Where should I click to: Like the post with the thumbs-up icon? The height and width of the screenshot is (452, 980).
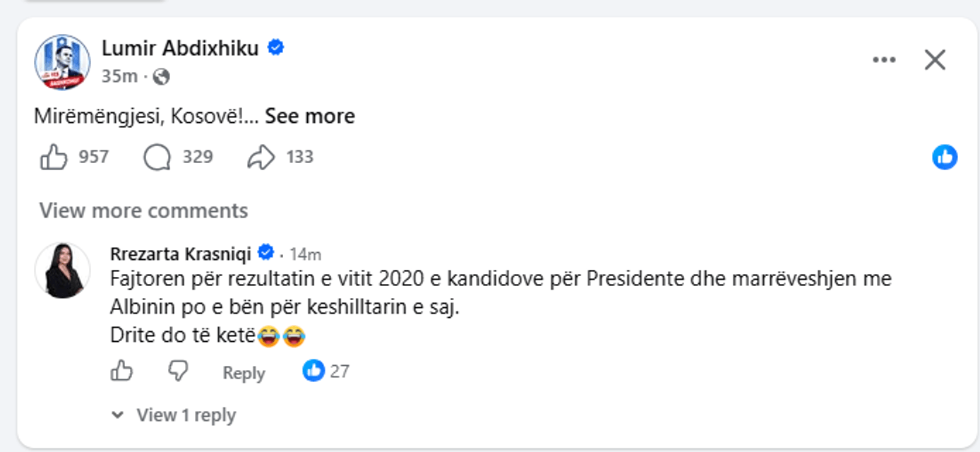pos(54,157)
